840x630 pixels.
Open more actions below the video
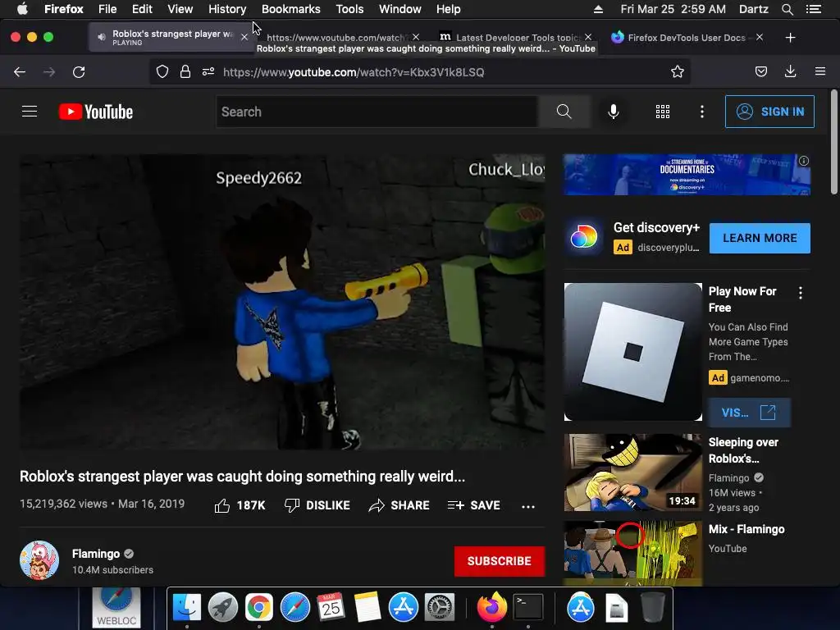pos(528,506)
